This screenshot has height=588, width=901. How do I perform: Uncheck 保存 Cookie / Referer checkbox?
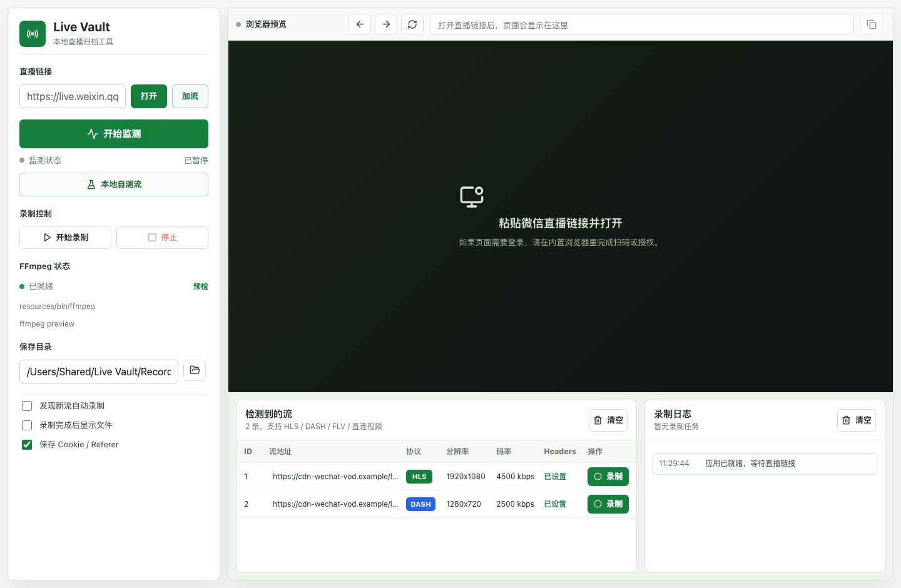click(27, 445)
